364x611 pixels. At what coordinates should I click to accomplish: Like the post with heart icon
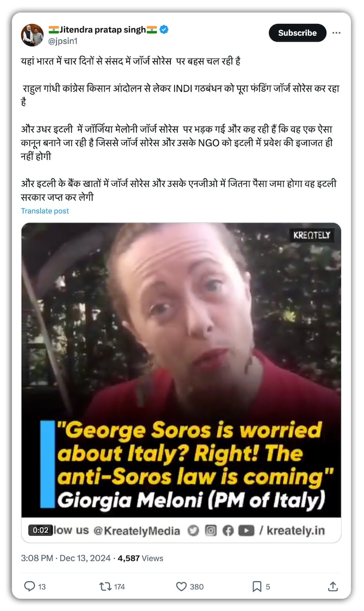(182, 587)
